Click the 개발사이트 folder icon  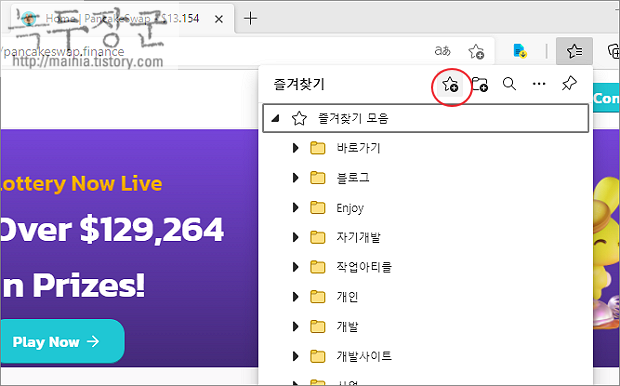coord(318,356)
